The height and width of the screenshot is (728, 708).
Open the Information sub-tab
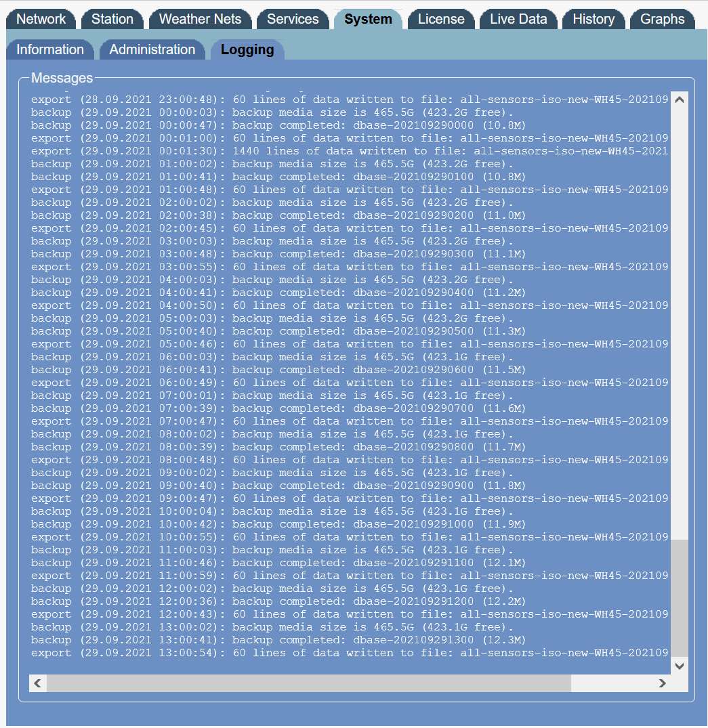pos(50,49)
